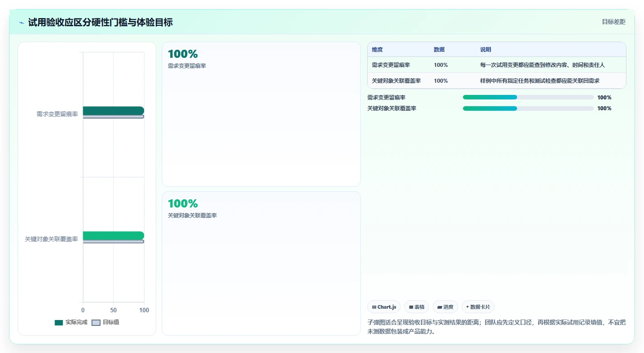Click the 实际完成 green legend swatch
This screenshot has width=644, height=353.
click(x=59, y=323)
